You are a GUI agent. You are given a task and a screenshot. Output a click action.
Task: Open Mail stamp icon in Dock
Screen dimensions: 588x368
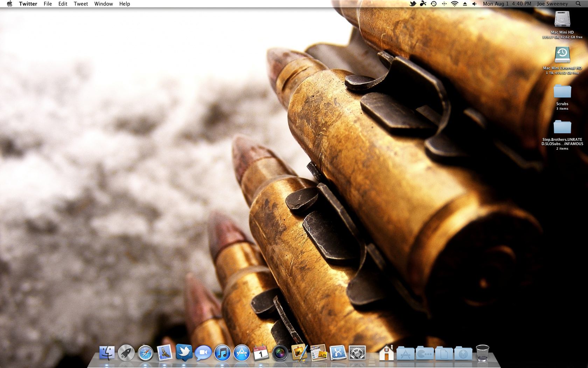coord(164,353)
